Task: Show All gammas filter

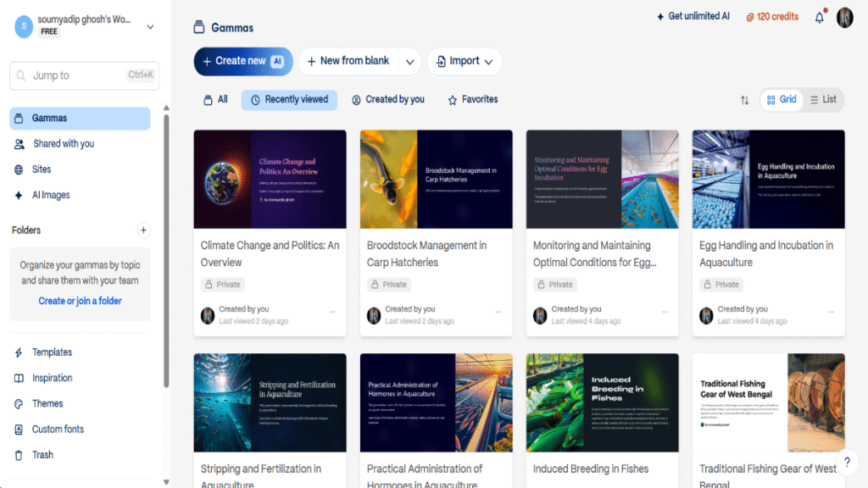Action: click(215, 100)
